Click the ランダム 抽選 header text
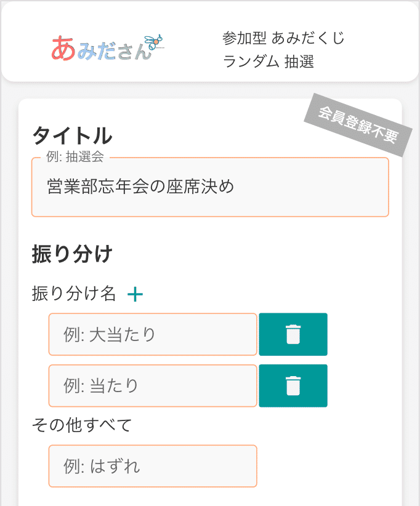The image size is (420, 506). tap(268, 62)
